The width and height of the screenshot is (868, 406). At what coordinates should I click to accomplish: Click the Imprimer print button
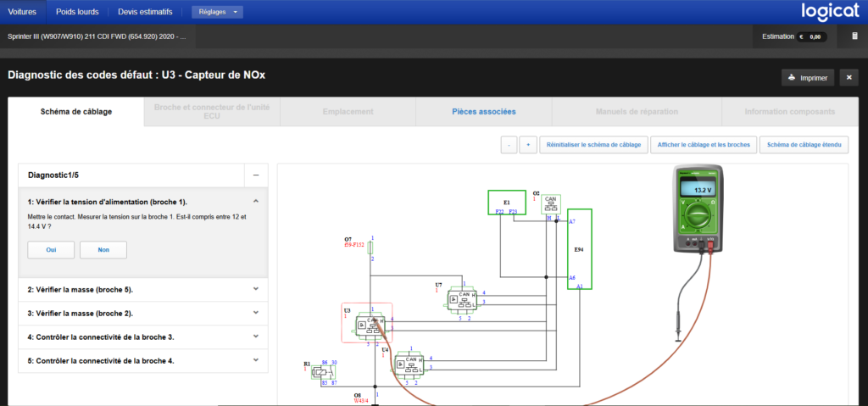808,78
